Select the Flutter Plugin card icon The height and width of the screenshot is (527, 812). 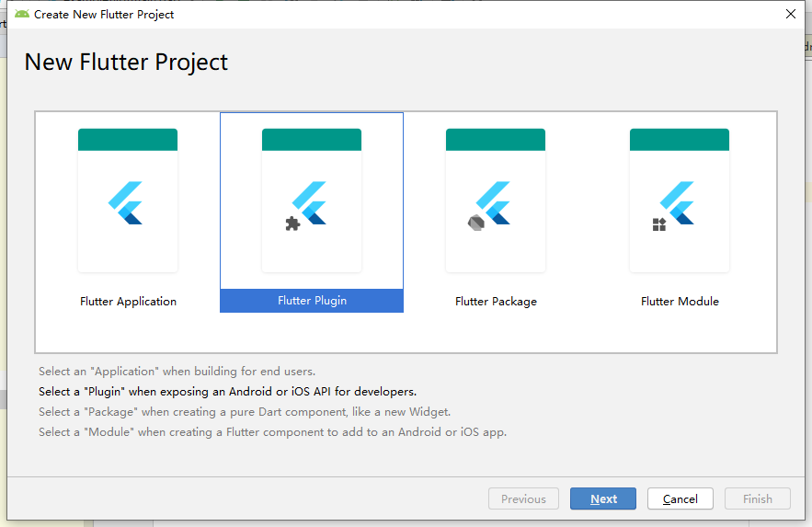(312, 200)
